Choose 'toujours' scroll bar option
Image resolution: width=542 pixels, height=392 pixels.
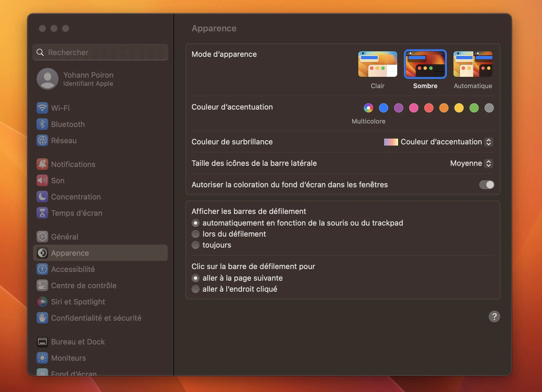click(x=196, y=245)
